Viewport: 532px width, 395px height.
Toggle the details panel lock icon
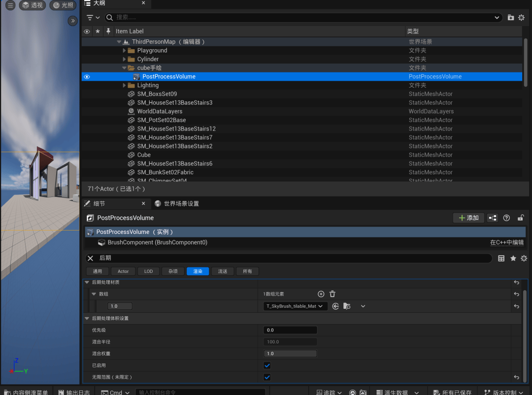(521, 218)
